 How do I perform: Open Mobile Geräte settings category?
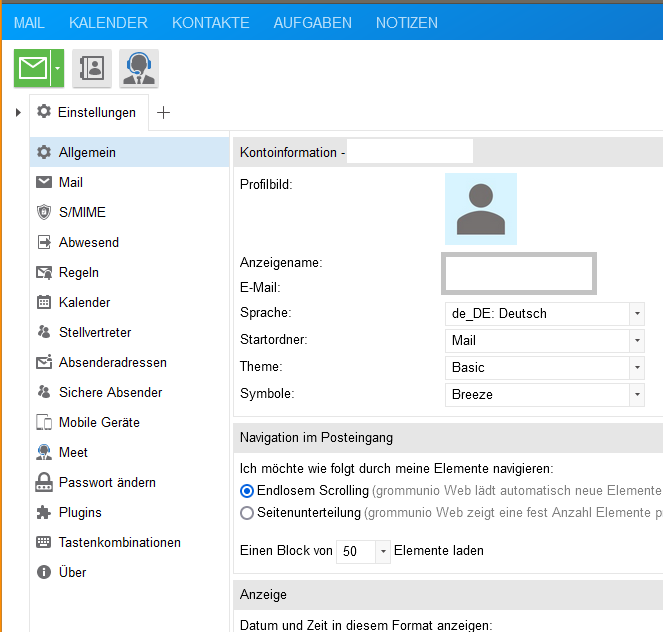point(98,422)
